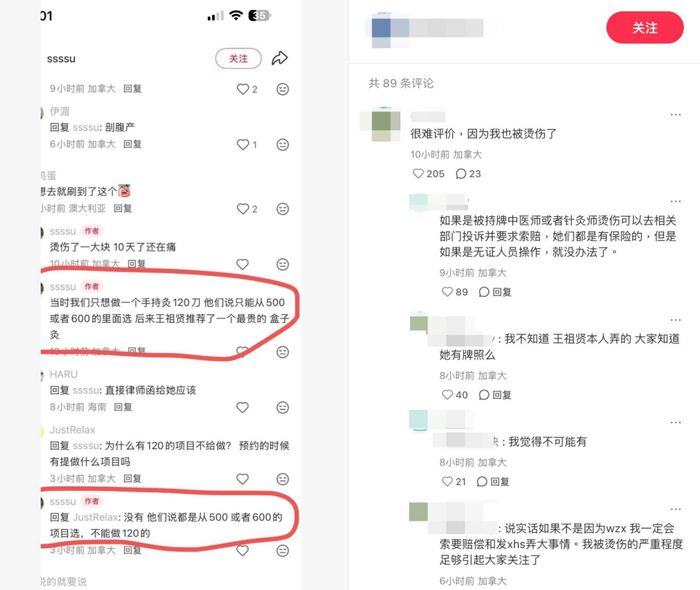This screenshot has height=590, width=700.
Task: Follow ssssu with the outlined 关注 button
Action: [238, 59]
